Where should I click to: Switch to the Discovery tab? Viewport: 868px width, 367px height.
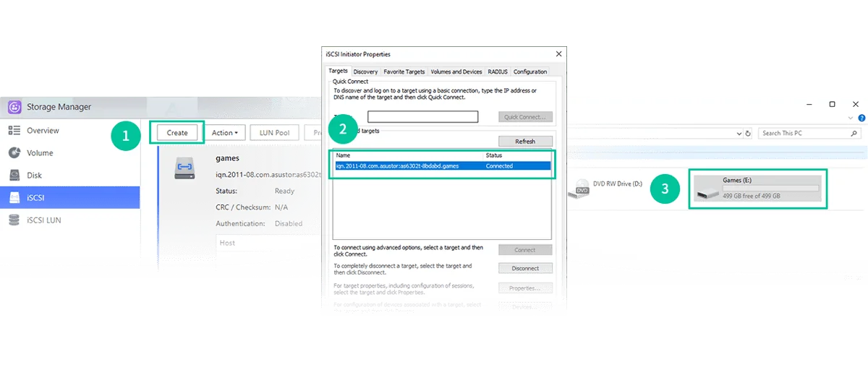pyautogui.click(x=365, y=72)
